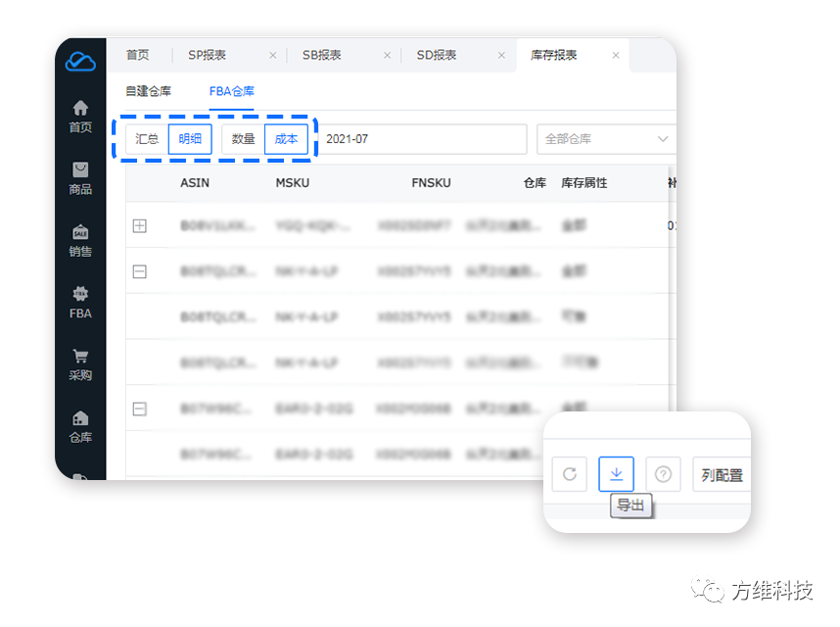
Task: Open the 全部仓库 warehouse dropdown
Action: pyautogui.click(x=605, y=139)
